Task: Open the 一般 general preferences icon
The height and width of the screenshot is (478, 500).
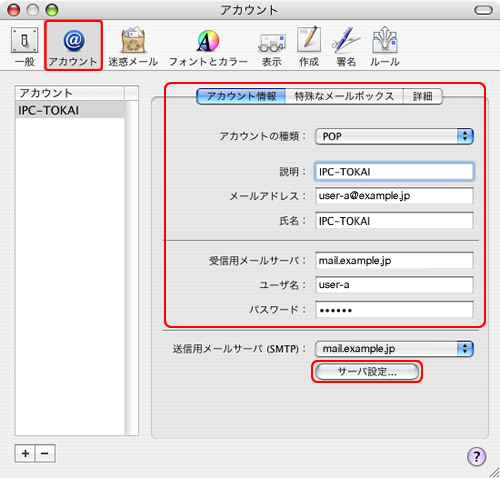Action: pos(24,47)
